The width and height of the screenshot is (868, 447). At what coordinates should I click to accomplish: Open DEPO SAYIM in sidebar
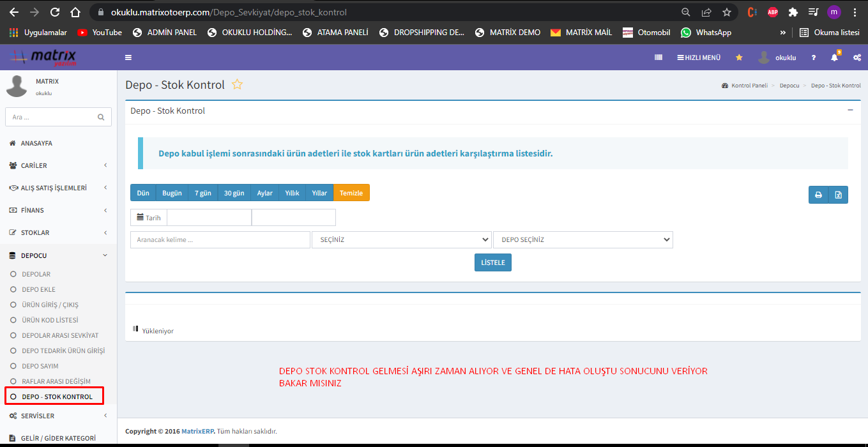pyautogui.click(x=40, y=366)
